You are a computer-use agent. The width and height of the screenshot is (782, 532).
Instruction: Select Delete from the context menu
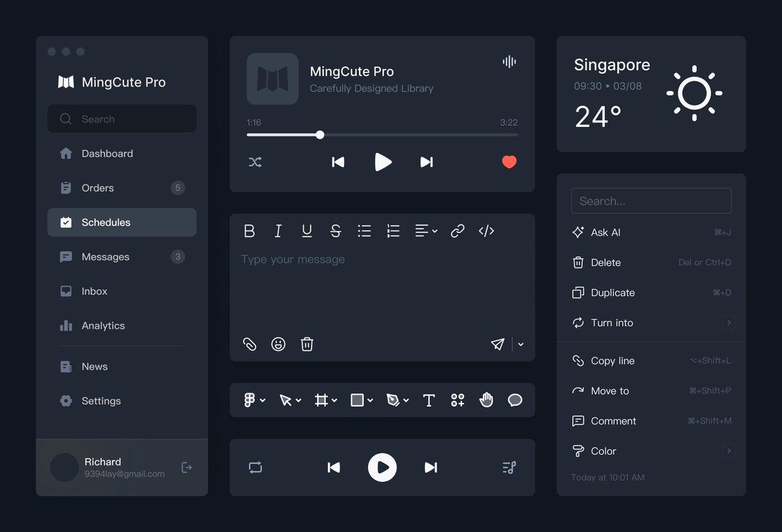pyautogui.click(x=651, y=262)
